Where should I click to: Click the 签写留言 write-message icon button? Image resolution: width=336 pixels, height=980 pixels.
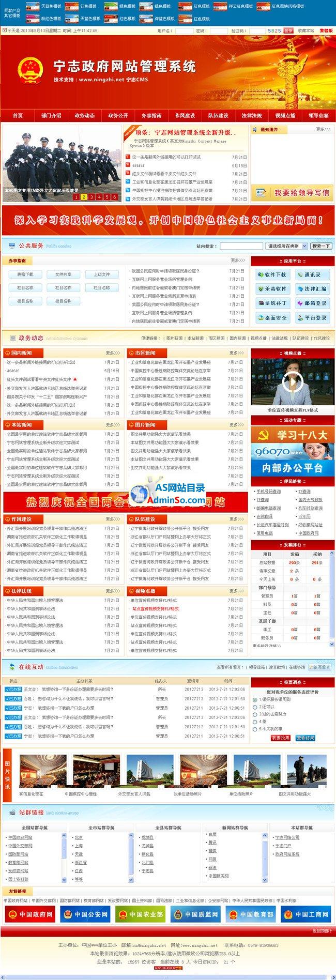pyautogui.click(x=320, y=667)
